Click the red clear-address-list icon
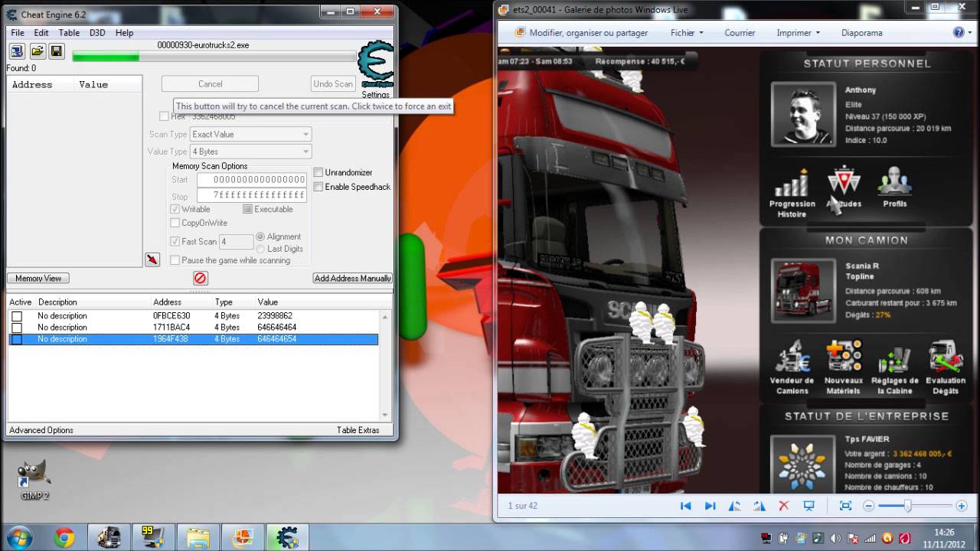The height and width of the screenshot is (551, 980). pyautogui.click(x=201, y=279)
